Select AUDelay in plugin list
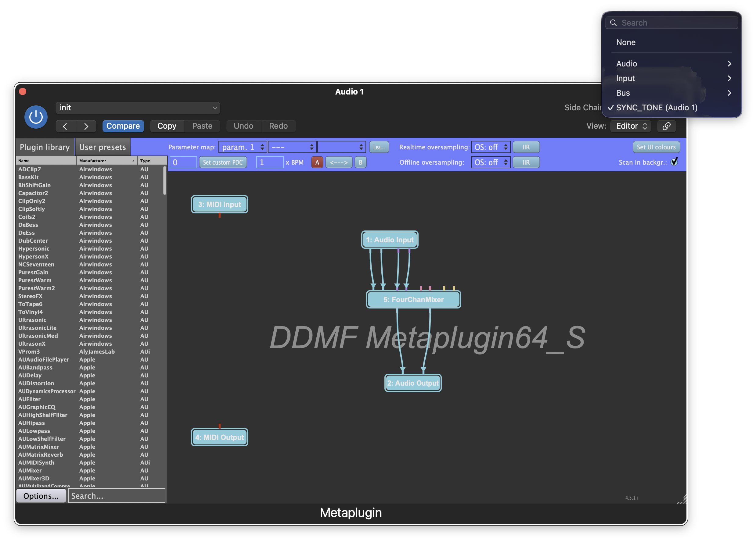 (x=89, y=375)
